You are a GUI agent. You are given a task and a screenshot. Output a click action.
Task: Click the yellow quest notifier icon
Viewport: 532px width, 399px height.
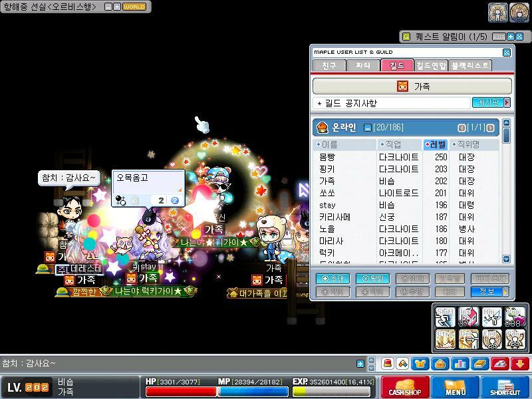(406, 37)
